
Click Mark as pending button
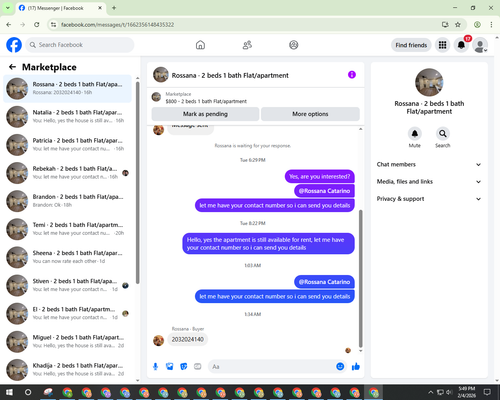click(x=205, y=114)
